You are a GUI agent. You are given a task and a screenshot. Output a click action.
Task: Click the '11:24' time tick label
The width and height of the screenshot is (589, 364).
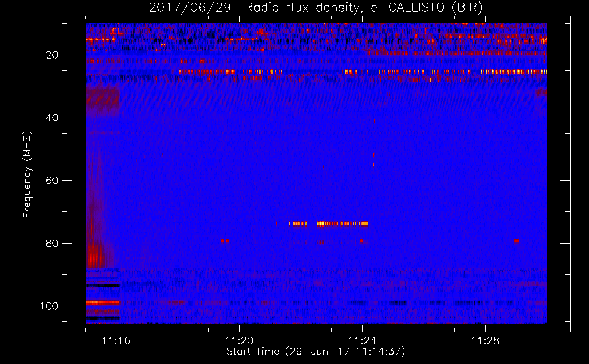point(362,341)
